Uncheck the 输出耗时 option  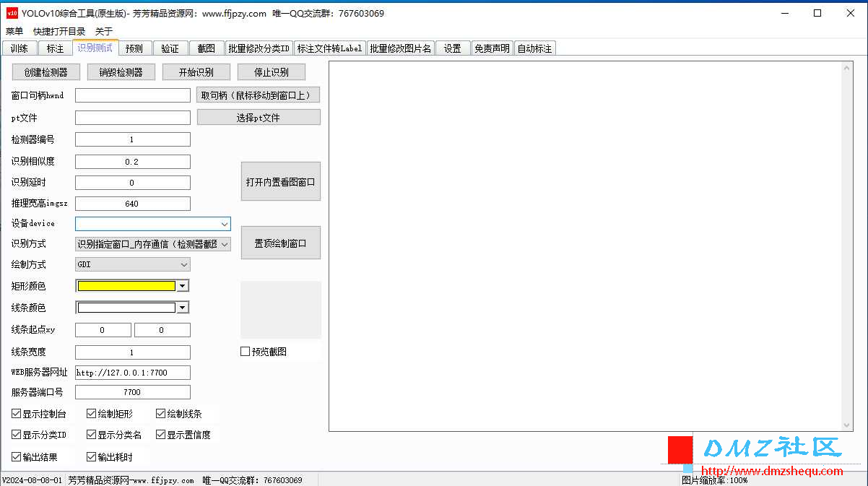pyautogui.click(x=92, y=457)
